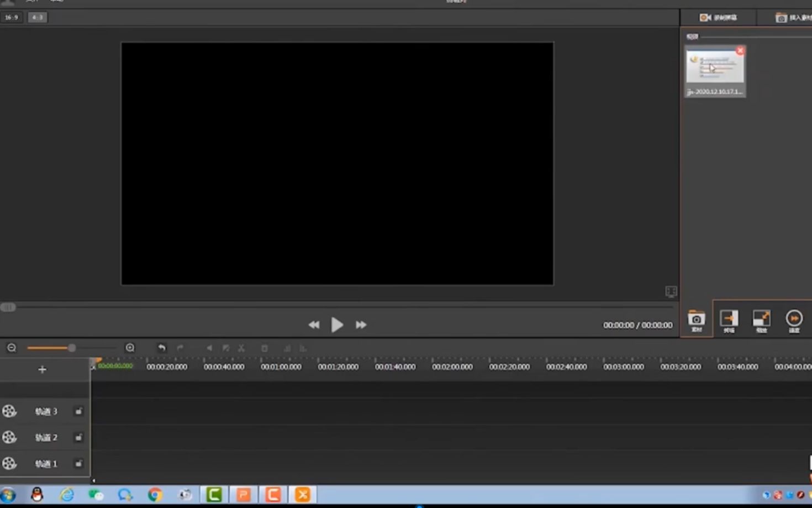This screenshot has height=508, width=812.
Task: Click the film reel icon of 轨道 3
Action: tap(9, 411)
